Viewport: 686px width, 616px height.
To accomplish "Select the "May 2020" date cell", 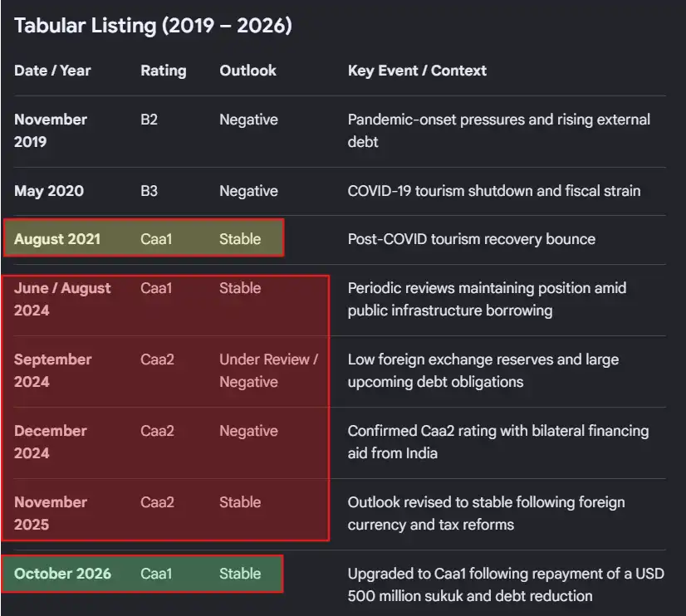I will point(48,191).
